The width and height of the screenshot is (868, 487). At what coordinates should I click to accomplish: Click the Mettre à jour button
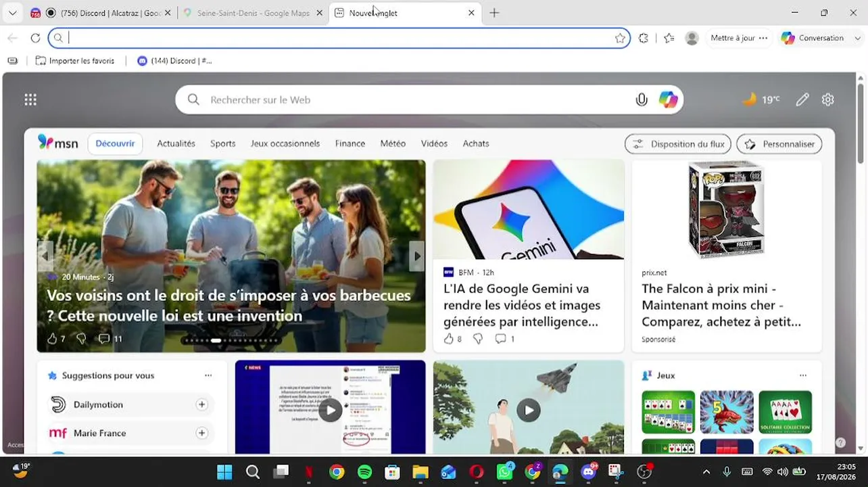(739, 38)
